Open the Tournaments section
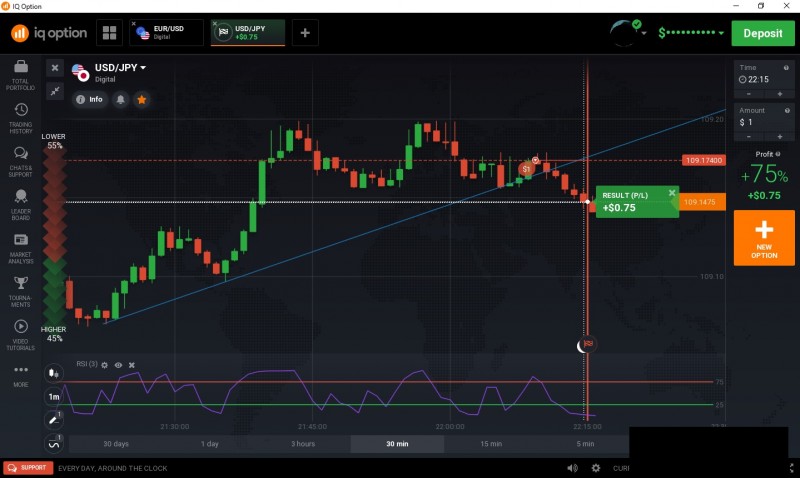The height and width of the screenshot is (478, 800). tap(20, 292)
